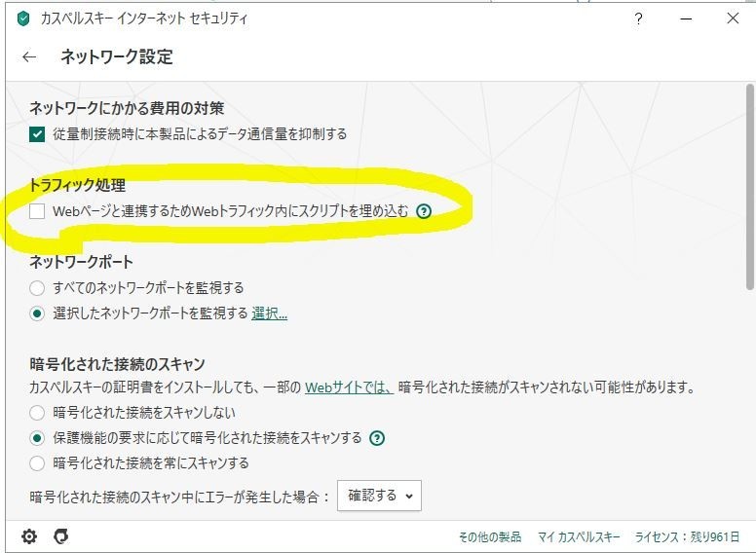Open マイ カスペルスキー link in footer

pos(579,536)
